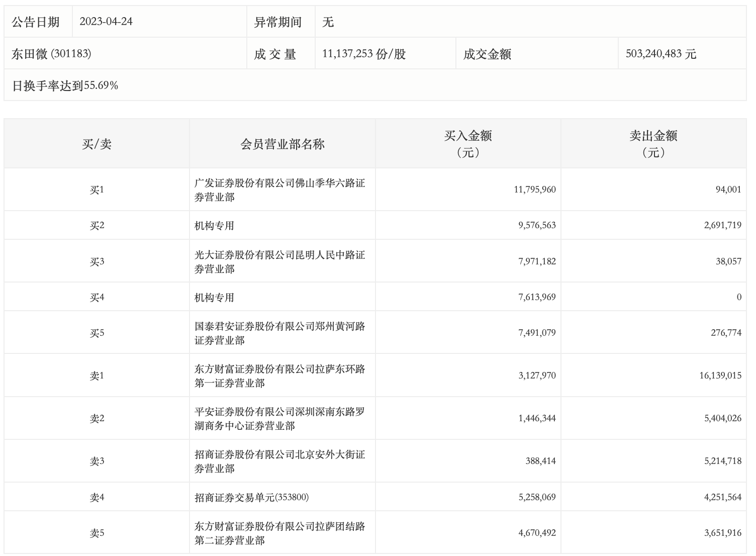Click the 买入金额 column header
Screen dimensions: 756x556
[468, 144]
